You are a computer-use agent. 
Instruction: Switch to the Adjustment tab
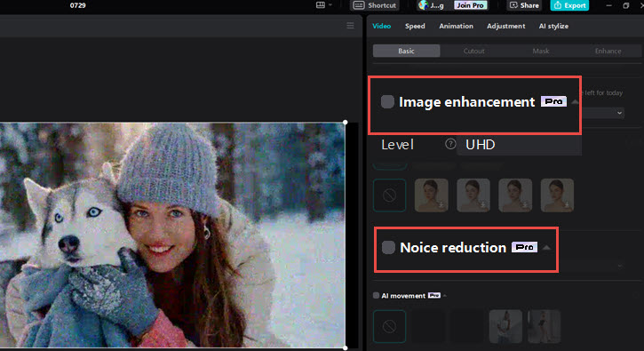(506, 26)
